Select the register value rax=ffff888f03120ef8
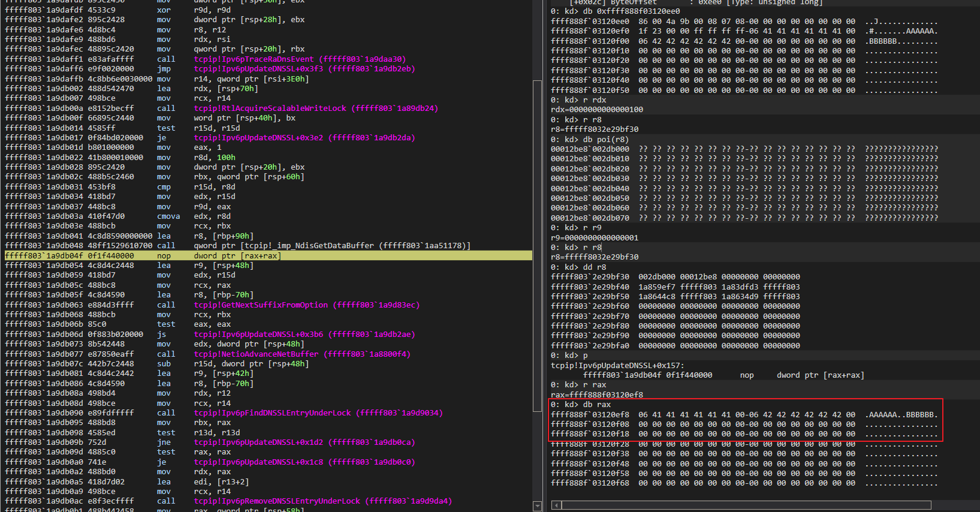This screenshot has width=980, height=512. (597, 395)
